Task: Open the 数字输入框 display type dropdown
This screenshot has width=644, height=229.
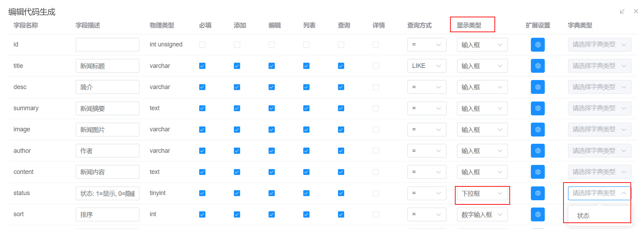Action: (482, 214)
